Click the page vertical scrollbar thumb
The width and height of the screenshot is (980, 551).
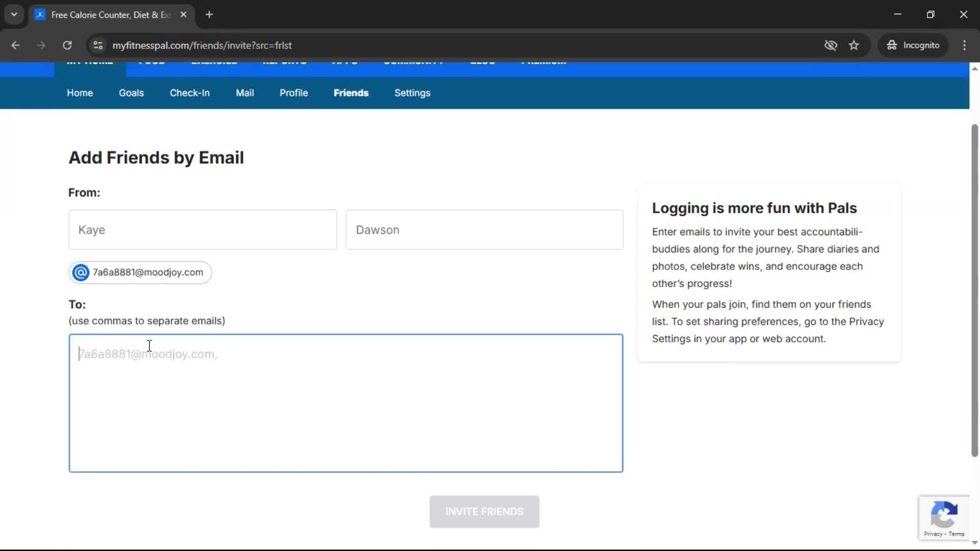[x=974, y=290]
